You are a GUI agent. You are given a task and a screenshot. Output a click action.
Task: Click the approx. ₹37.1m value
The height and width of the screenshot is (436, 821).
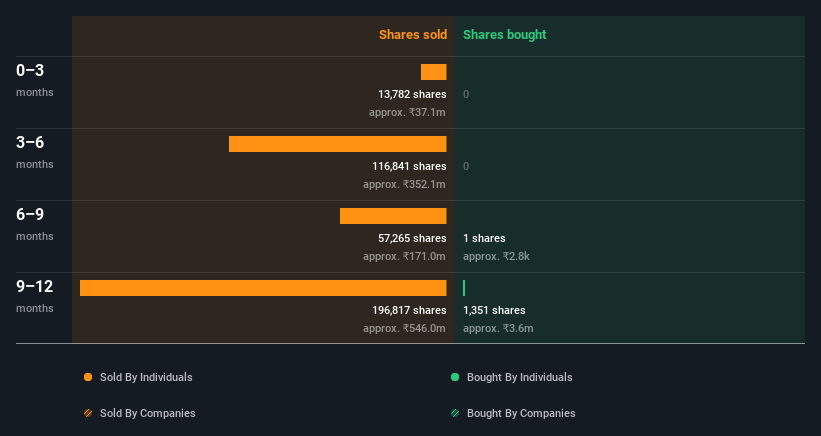click(x=407, y=113)
